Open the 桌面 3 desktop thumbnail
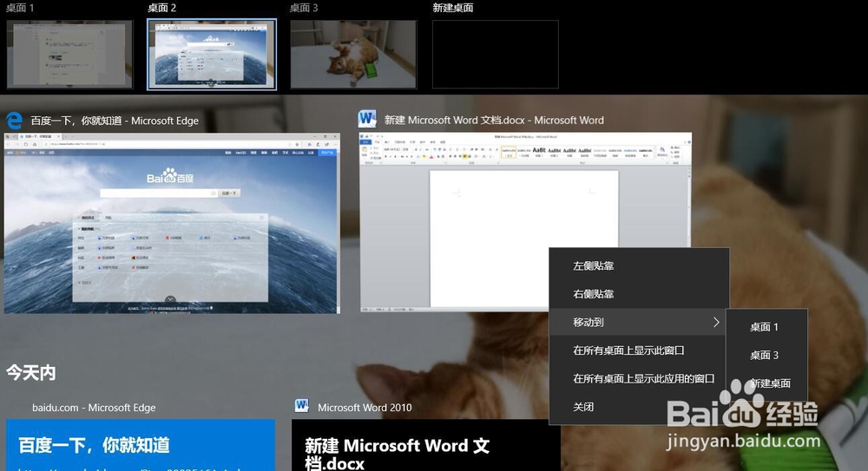 click(353, 55)
